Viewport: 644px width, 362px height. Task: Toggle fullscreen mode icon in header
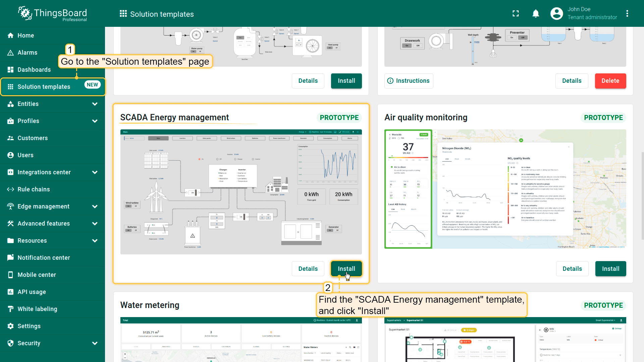(x=516, y=13)
